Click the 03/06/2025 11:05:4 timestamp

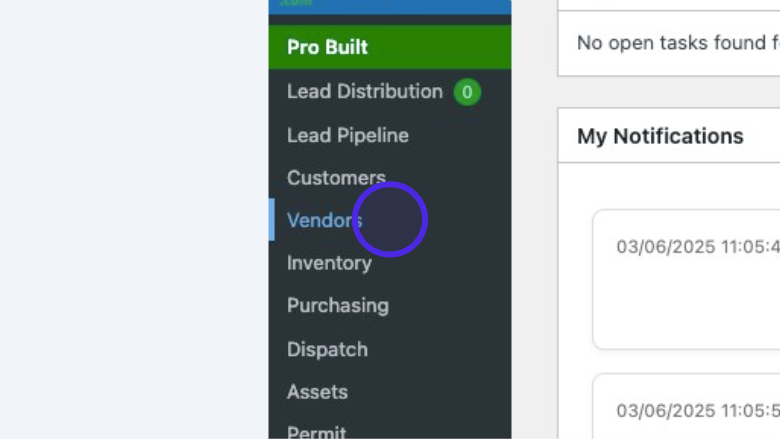698,247
